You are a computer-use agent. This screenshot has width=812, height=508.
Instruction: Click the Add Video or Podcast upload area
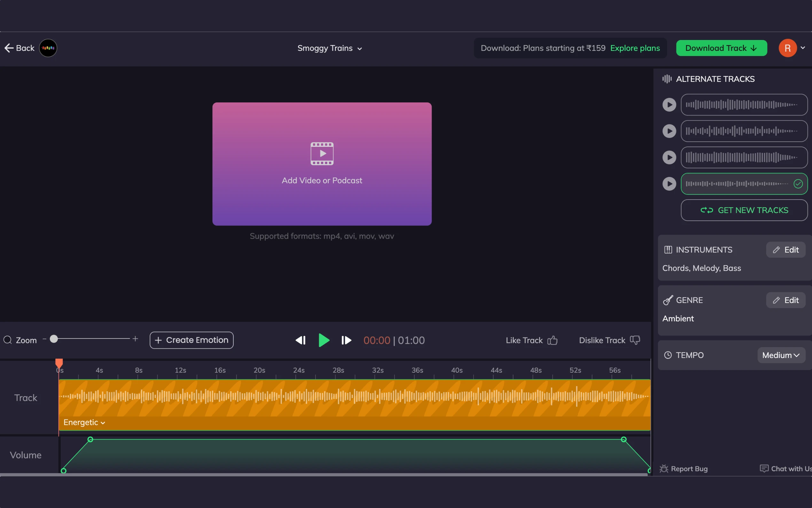[322, 163]
